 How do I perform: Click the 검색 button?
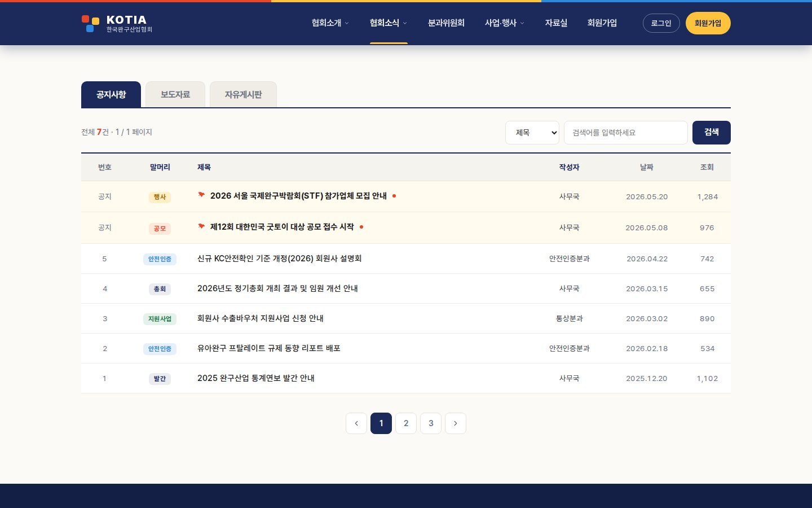point(712,133)
